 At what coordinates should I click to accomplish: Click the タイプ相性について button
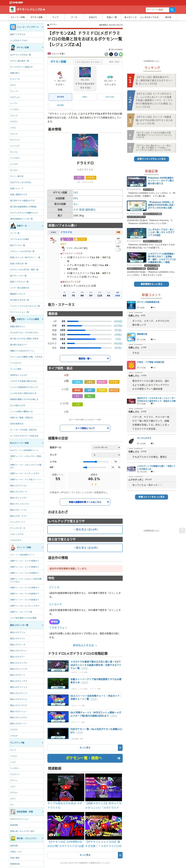point(85,428)
